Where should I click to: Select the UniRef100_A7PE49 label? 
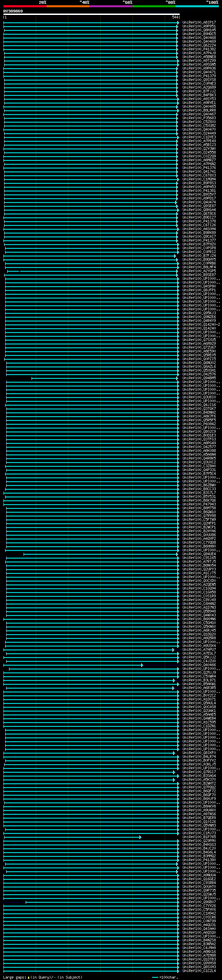tap(199, 141)
